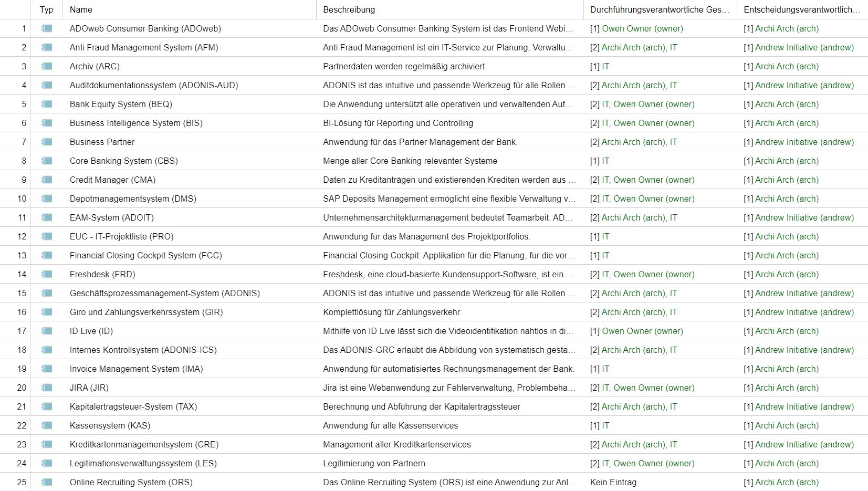Click type icon of ID Live row
This screenshot has height=491, width=868.
point(47,331)
